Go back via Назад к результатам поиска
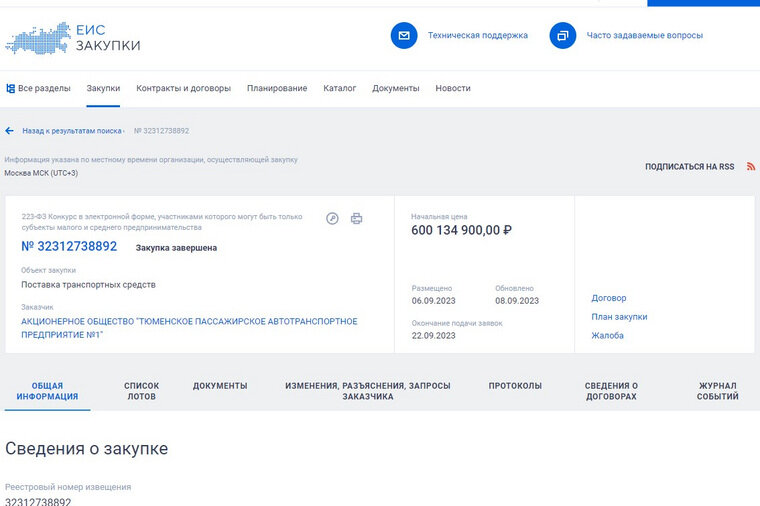Screen dimensions: 760x506 (72, 131)
